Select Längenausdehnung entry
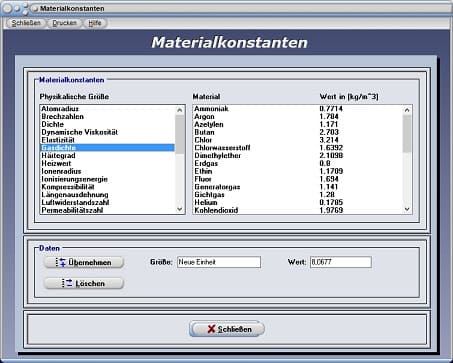Screen dimensions: 453x363 click(x=107, y=195)
